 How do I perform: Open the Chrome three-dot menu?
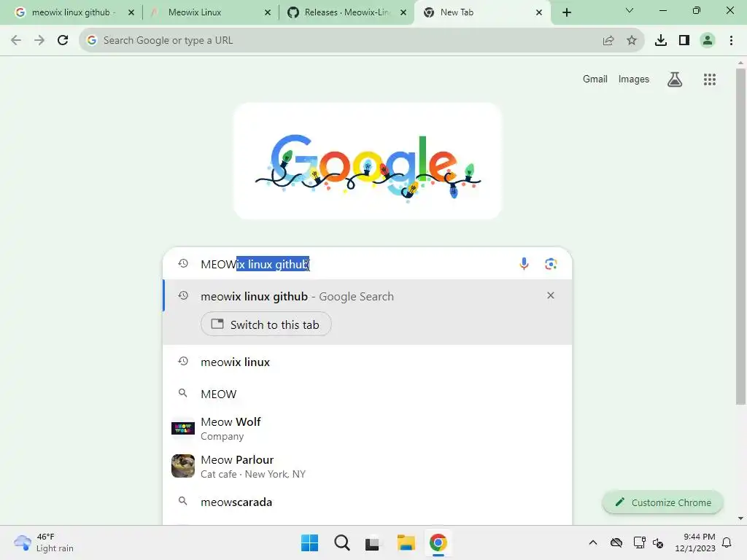[731, 41]
